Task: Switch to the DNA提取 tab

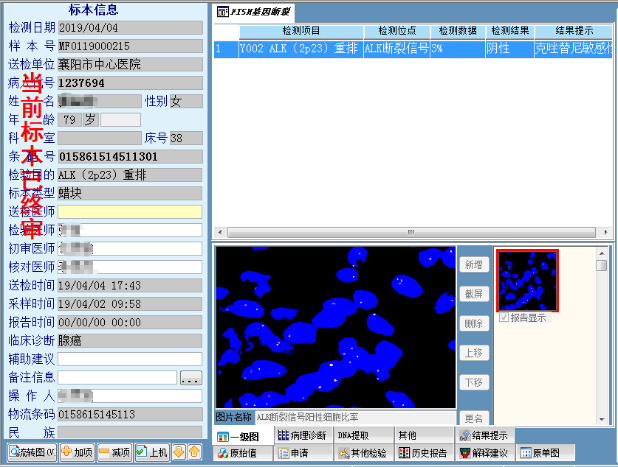Action: click(x=352, y=436)
